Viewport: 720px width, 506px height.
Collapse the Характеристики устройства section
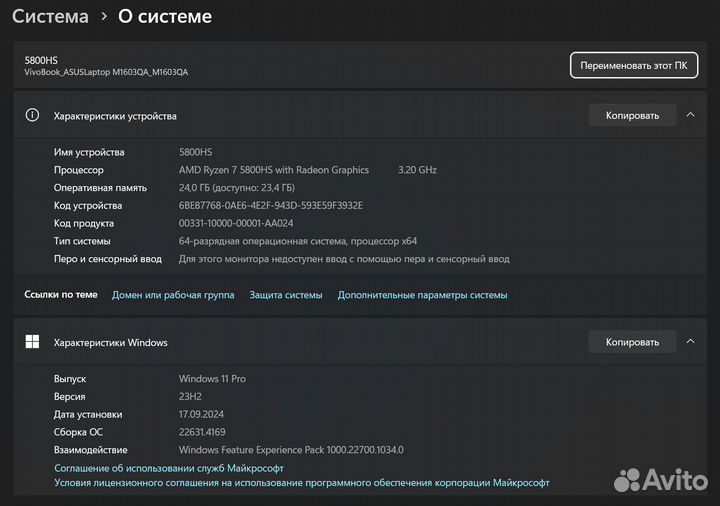(x=690, y=115)
